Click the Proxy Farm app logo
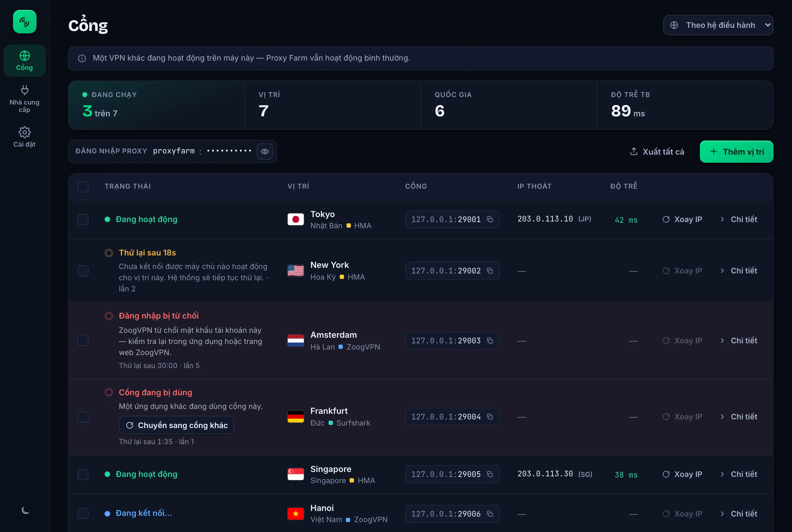 [x=24, y=22]
